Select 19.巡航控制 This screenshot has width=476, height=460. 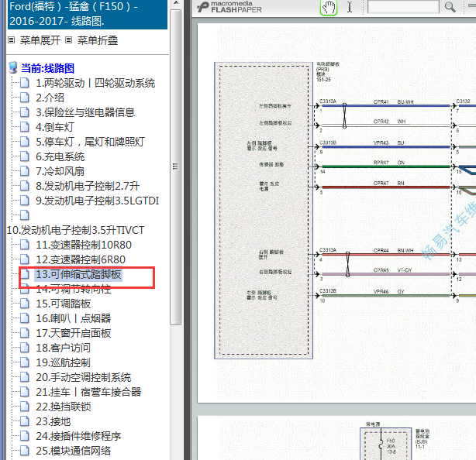click(63, 362)
